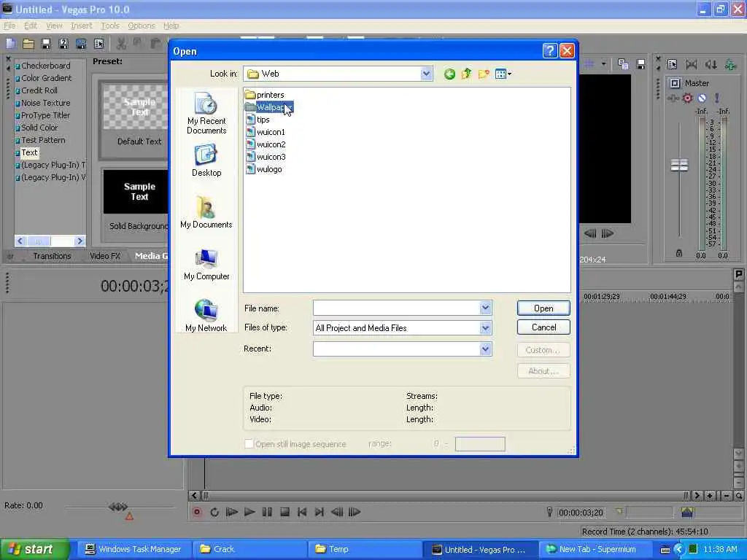Click the green Insert bus icon in mixer
The height and width of the screenshot is (560, 747).
tap(729, 64)
